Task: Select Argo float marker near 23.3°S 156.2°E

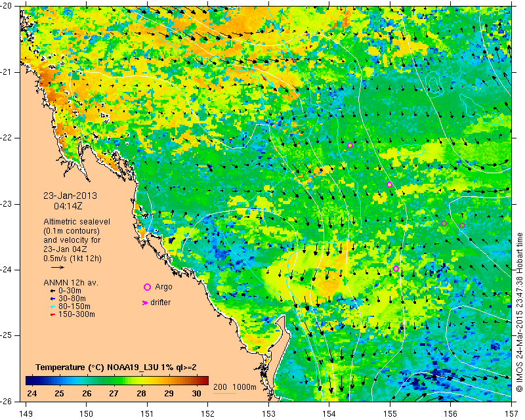Action: [463, 225]
